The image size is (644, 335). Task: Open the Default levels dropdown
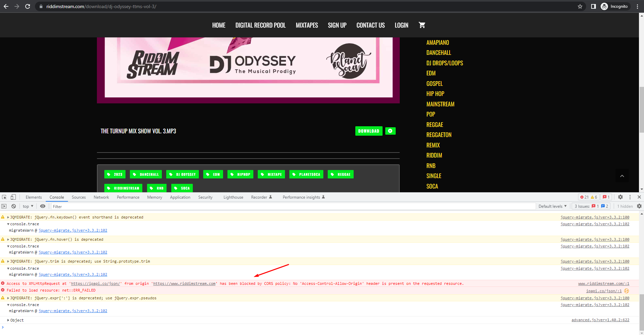coord(552,206)
